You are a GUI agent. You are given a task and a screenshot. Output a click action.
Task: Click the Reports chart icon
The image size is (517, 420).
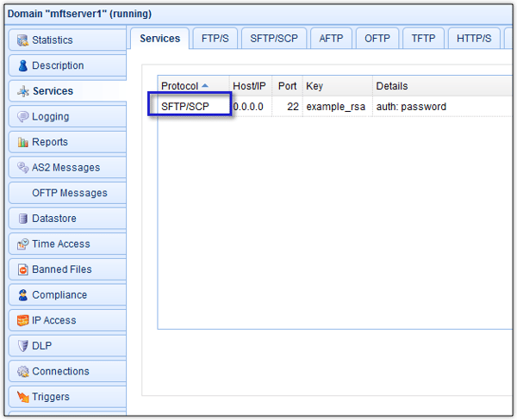pos(22,142)
